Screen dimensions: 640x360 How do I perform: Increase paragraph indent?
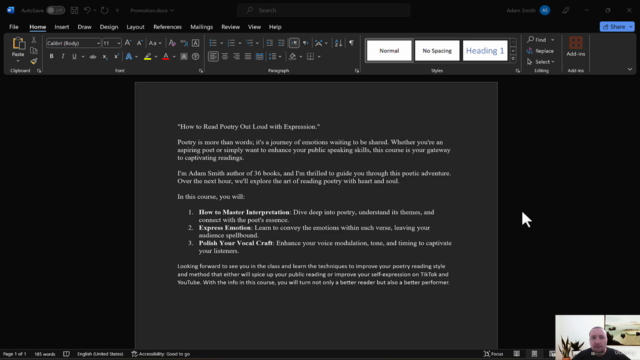pos(281,43)
